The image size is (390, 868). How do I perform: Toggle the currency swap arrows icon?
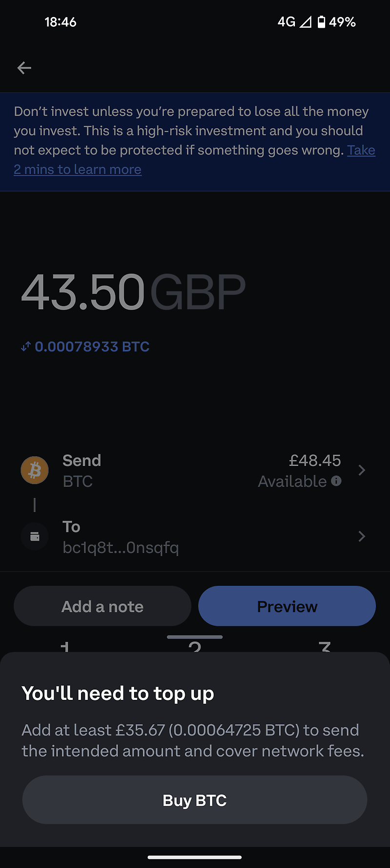(x=26, y=347)
